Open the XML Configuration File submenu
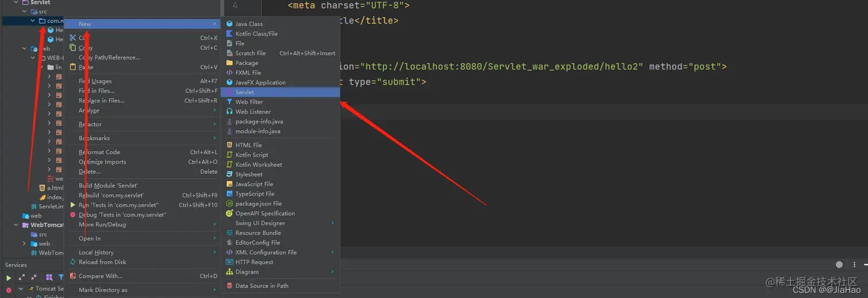Viewport: 868px width, 298px height. 280,253
